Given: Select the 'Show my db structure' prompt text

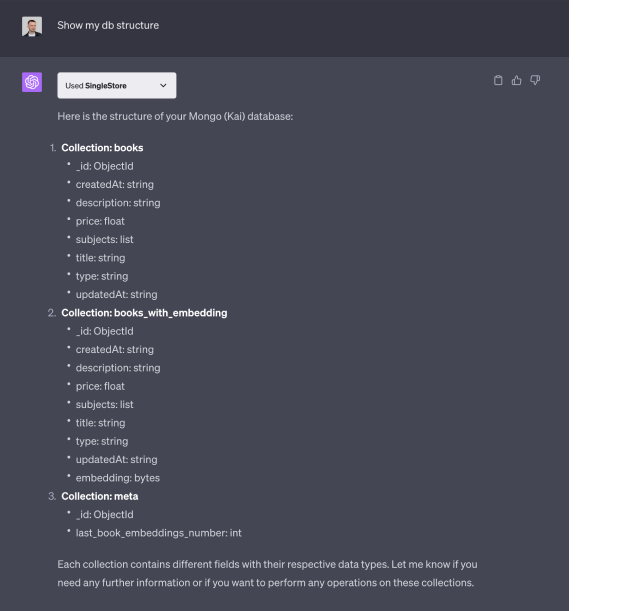Looking at the screenshot, I should click(x=108, y=25).
